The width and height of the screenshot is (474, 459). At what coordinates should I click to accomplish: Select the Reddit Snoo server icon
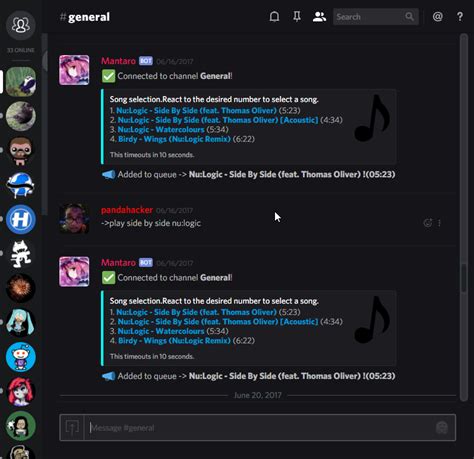[x=21, y=357]
